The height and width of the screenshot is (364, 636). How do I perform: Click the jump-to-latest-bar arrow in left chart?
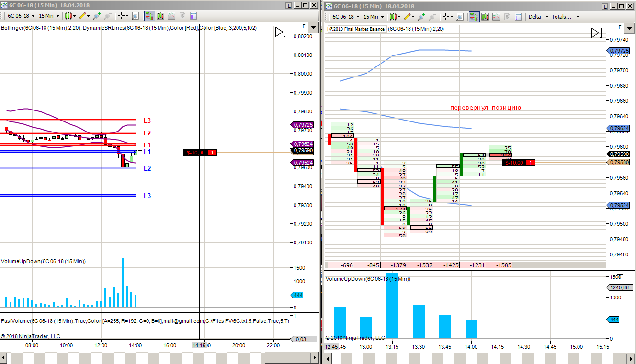tap(280, 32)
